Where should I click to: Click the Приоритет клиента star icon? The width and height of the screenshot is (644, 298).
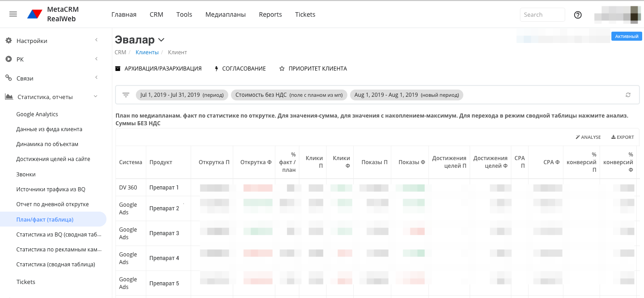click(282, 69)
